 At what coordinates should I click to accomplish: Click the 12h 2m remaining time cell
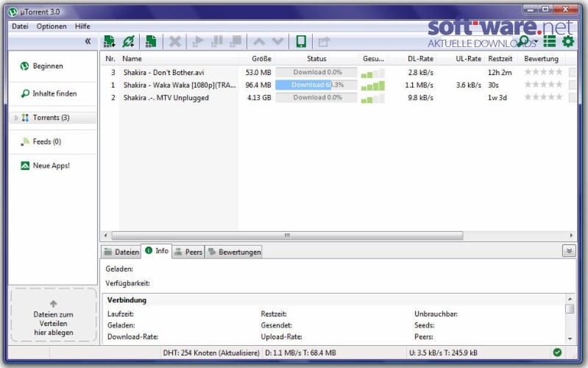500,72
